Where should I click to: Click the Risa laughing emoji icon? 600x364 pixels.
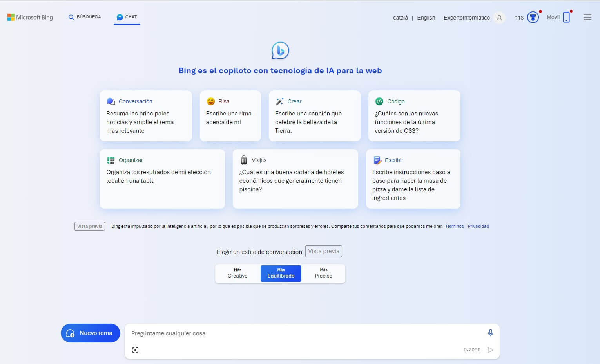(x=211, y=101)
